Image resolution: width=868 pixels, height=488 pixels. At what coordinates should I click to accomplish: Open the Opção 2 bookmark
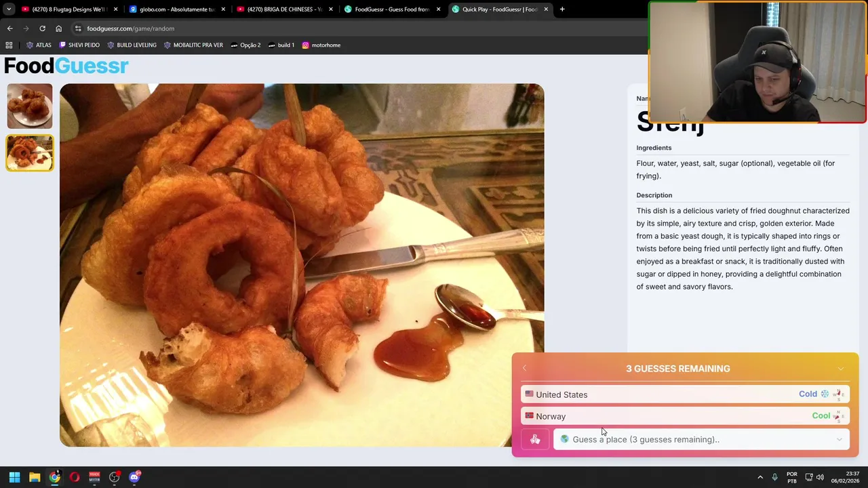tap(245, 45)
